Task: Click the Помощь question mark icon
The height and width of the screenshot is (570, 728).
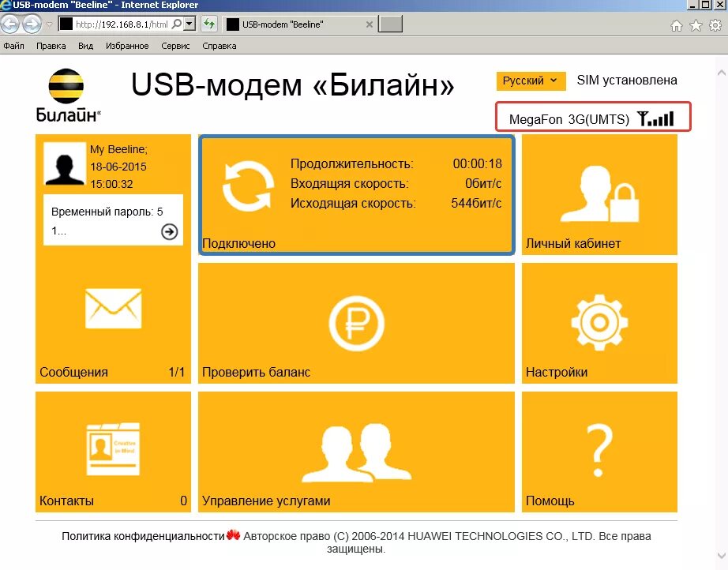Action: click(x=599, y=450)
